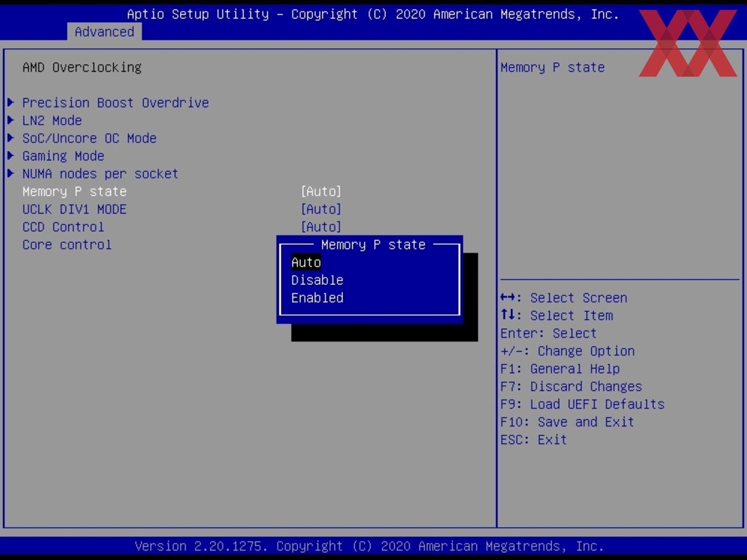Open the Advanced tab

point(104,32)
